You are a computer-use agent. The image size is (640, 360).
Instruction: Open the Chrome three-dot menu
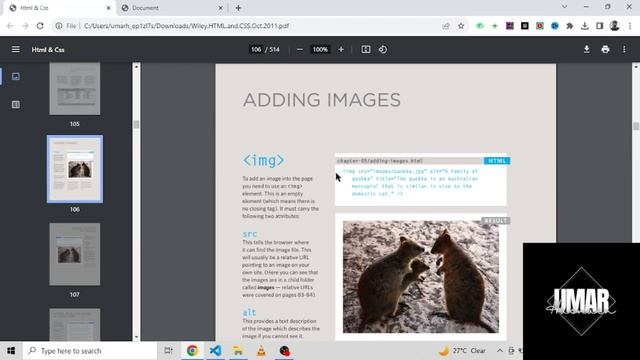(x=630, y=26)
